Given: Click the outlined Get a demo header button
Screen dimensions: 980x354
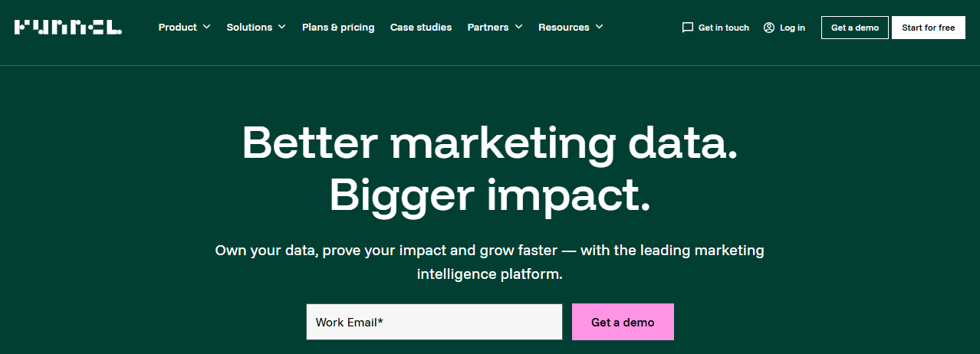Looking at the screenshot, I should click(855, 28).
